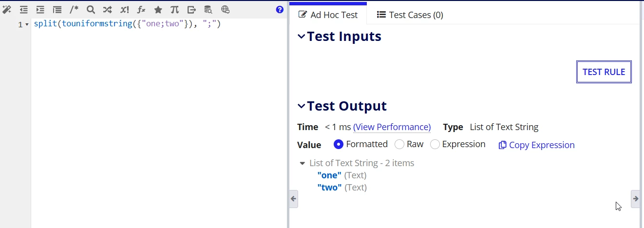The image size is (644, 228).
Task: Open the fx functions icon
Action: (x=141, y=9)
